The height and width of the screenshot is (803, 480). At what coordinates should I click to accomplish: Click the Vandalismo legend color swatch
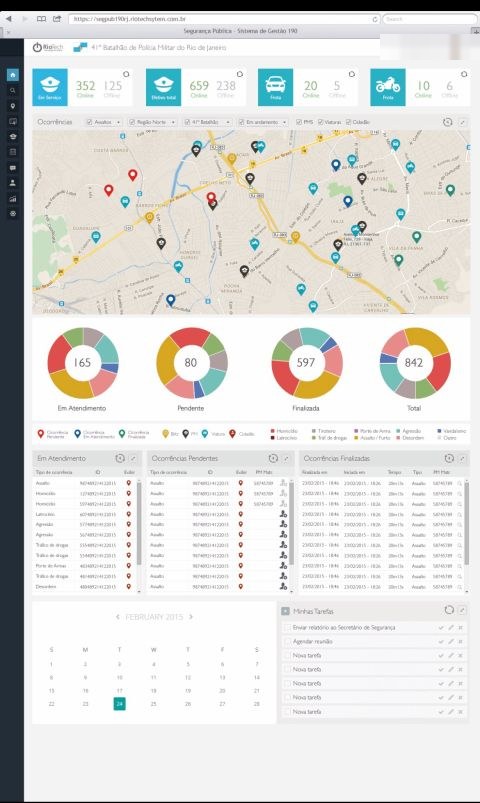click(x=439, y=431)
